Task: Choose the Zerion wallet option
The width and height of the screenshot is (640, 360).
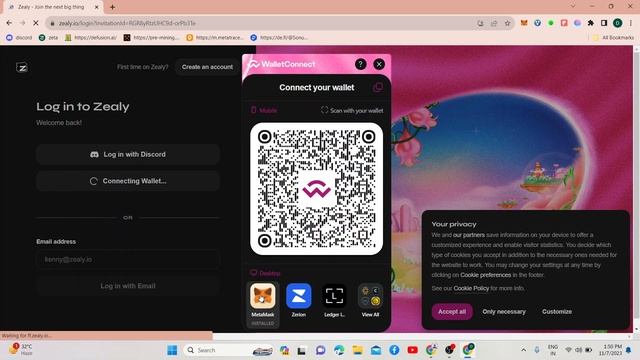Action: pos(298,296)
